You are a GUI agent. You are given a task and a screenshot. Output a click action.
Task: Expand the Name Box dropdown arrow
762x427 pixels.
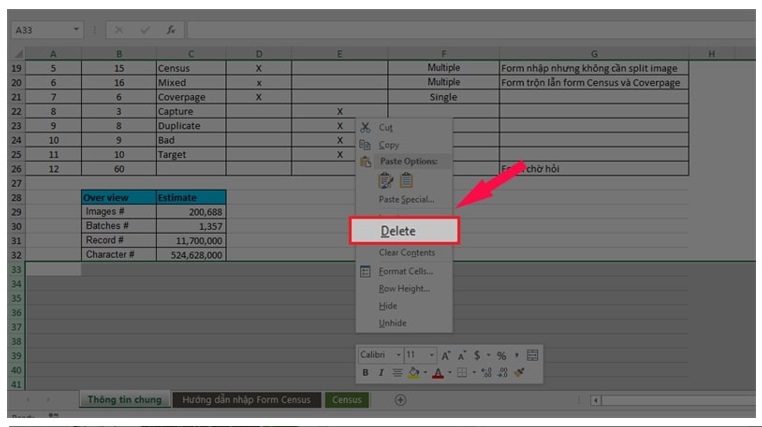77,31
